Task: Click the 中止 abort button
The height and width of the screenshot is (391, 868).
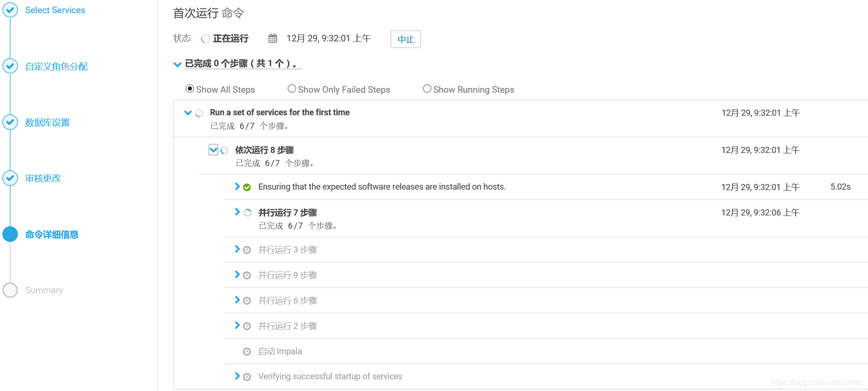Action: pos(406,39)
